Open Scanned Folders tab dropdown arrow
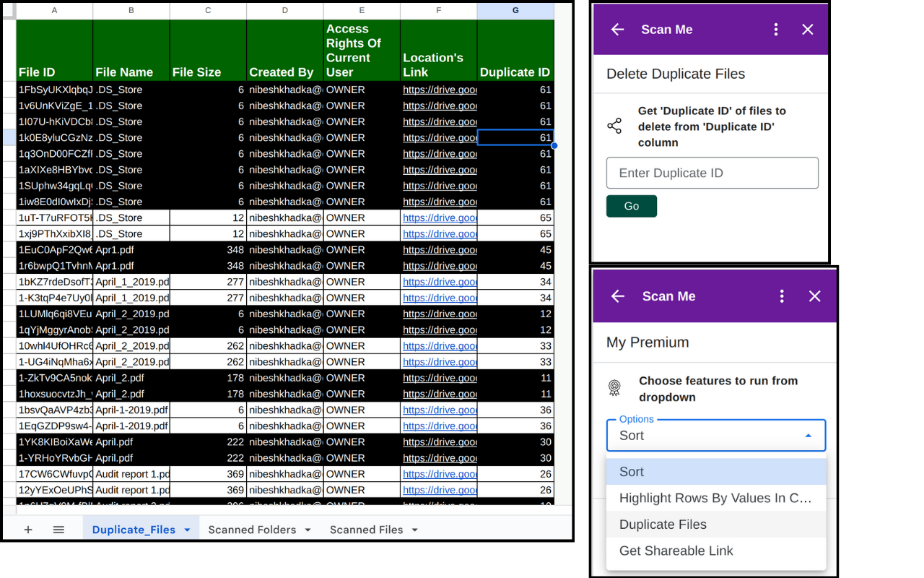The width and height of the screenshot is (924, 578). pos(308,530)
